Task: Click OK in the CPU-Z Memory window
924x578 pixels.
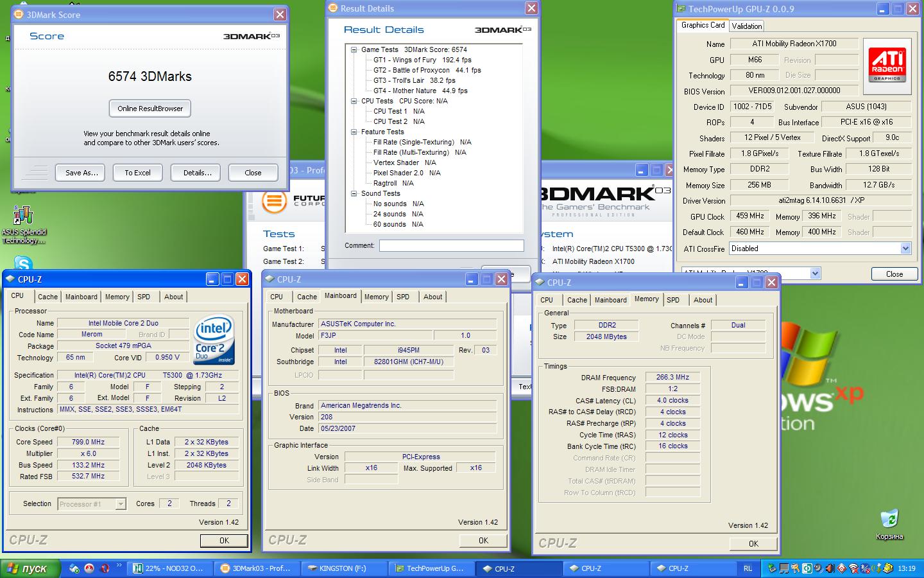Action: (753, 543)
